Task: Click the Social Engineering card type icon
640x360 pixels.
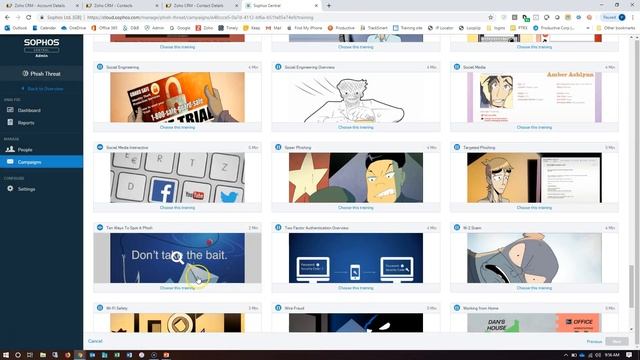Action: (100, 67)
